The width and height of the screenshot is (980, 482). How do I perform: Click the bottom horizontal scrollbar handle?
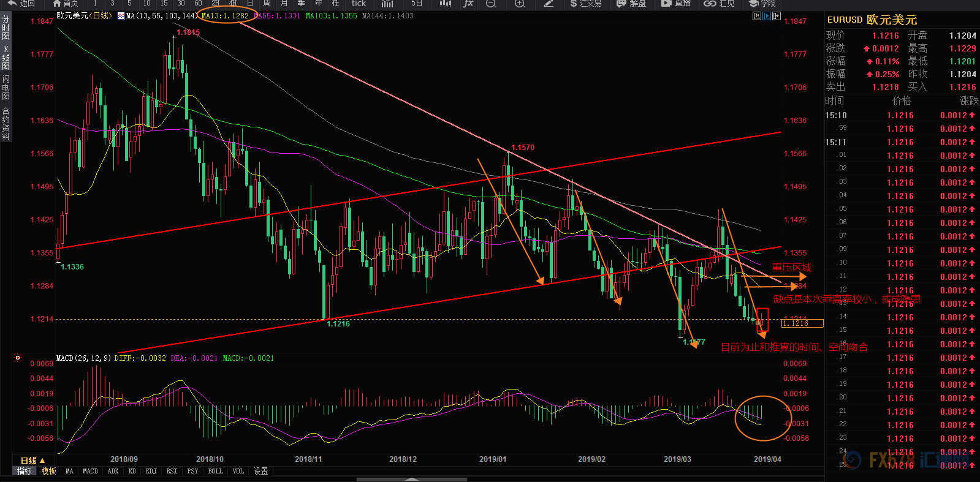412,480
